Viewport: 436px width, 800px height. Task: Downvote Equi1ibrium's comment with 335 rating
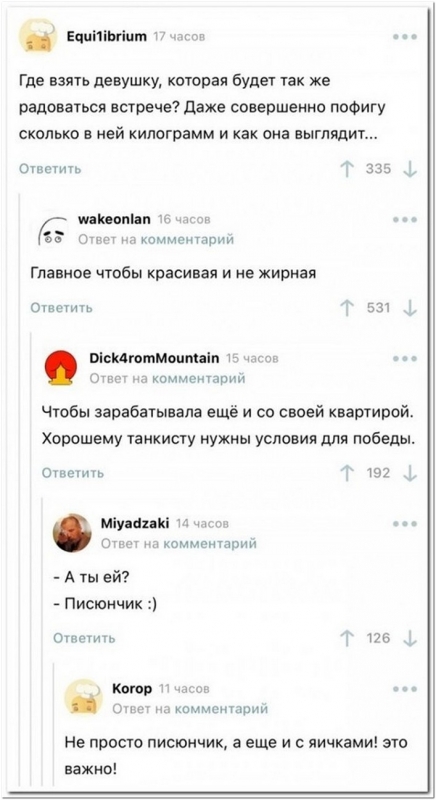coord(409,169)
